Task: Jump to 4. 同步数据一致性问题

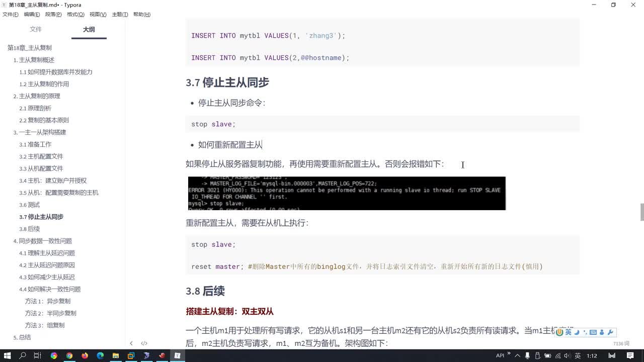Action: (43, 241)
